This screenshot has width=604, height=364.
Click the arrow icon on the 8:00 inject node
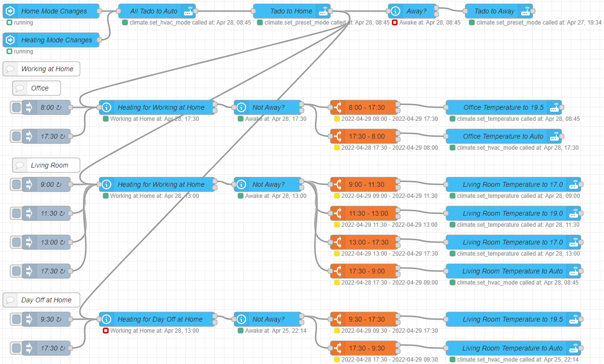tap(29, 107)
